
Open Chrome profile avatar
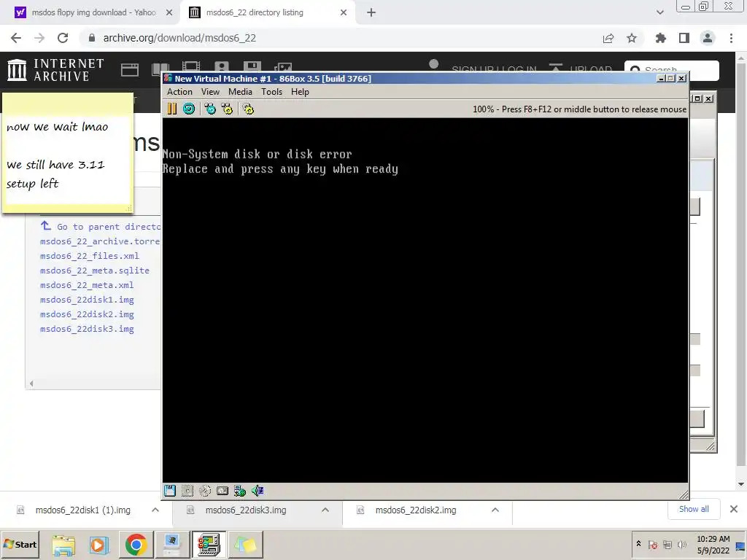(708, 38)
